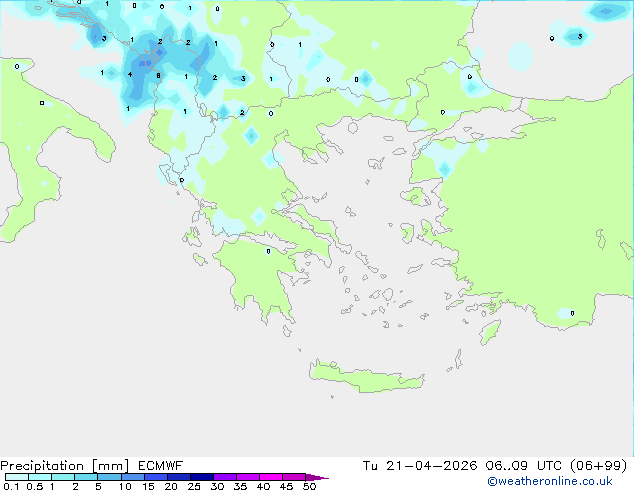Click the Peloponnese peninsula on the map
Screen dimensions: 634x490
point(259,279)
